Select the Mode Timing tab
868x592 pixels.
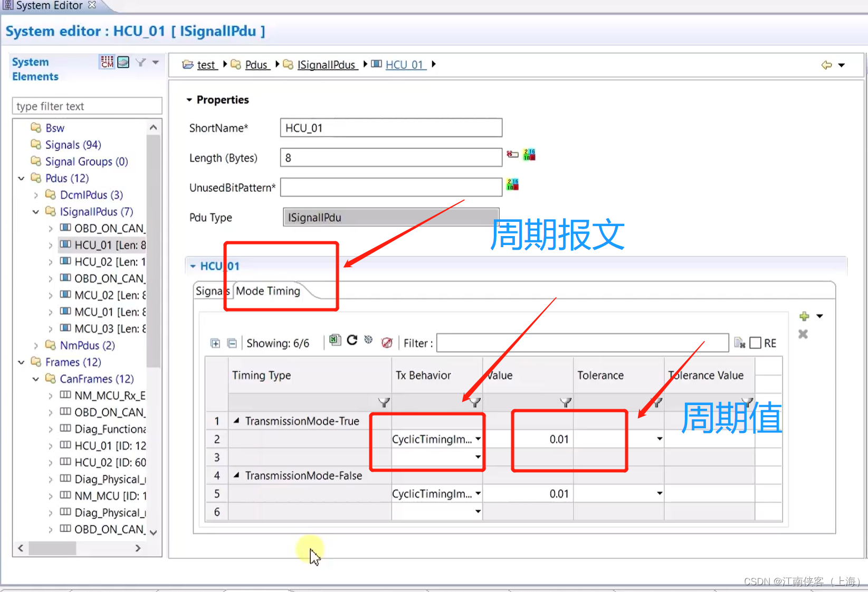tap(268, 291)
